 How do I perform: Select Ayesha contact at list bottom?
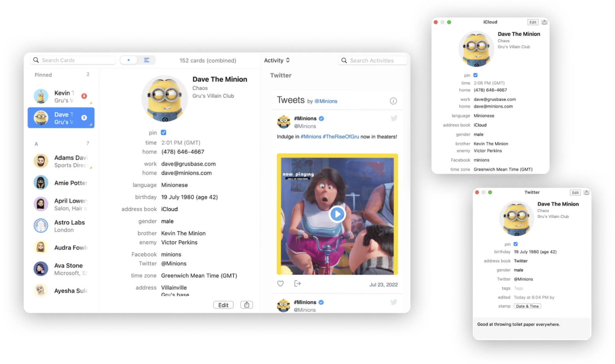[61, 291]
